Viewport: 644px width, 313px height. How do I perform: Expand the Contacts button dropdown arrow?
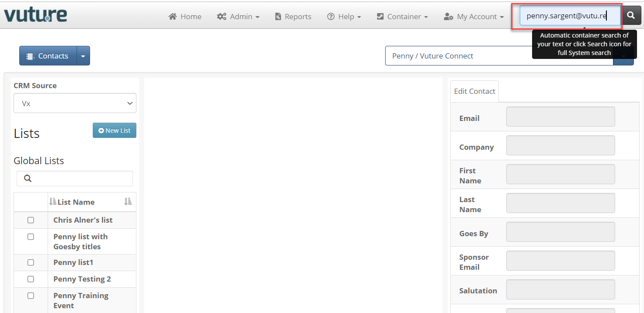[83, 56]
